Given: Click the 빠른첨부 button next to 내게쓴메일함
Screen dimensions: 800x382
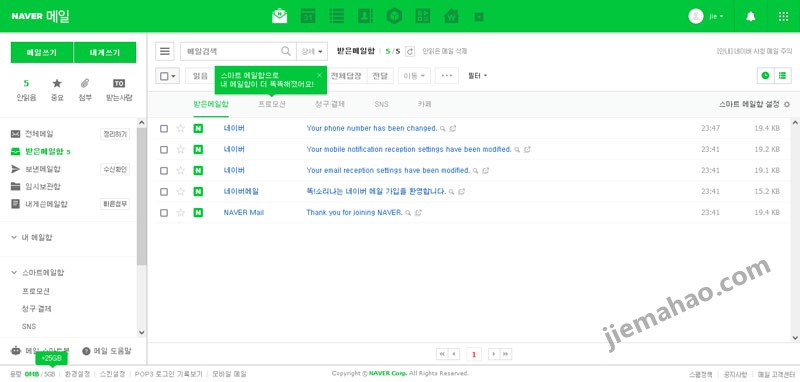Looking at the screenshot, I should click(x=115, y=204).
